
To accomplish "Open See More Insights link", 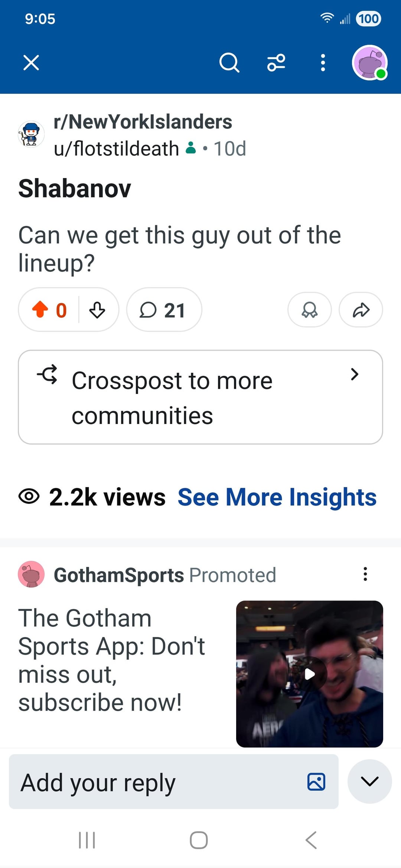I will pyautogui.click(x=277, y=497).
